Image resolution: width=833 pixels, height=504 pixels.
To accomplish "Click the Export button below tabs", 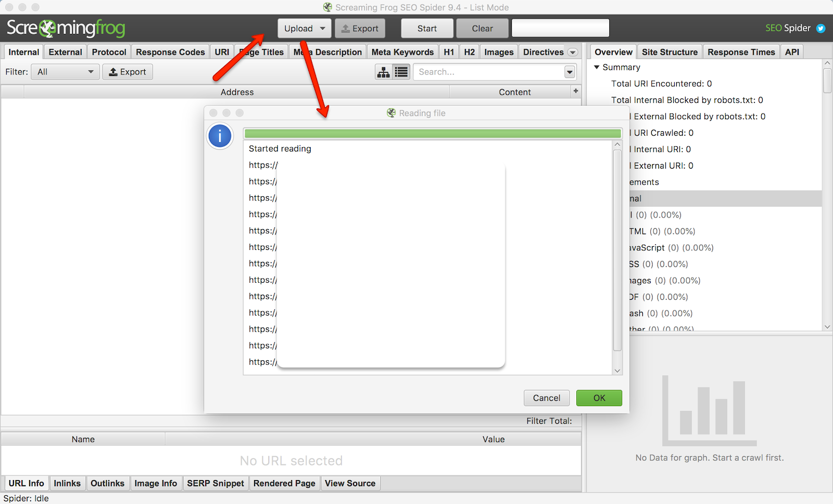I will point(128,72).
